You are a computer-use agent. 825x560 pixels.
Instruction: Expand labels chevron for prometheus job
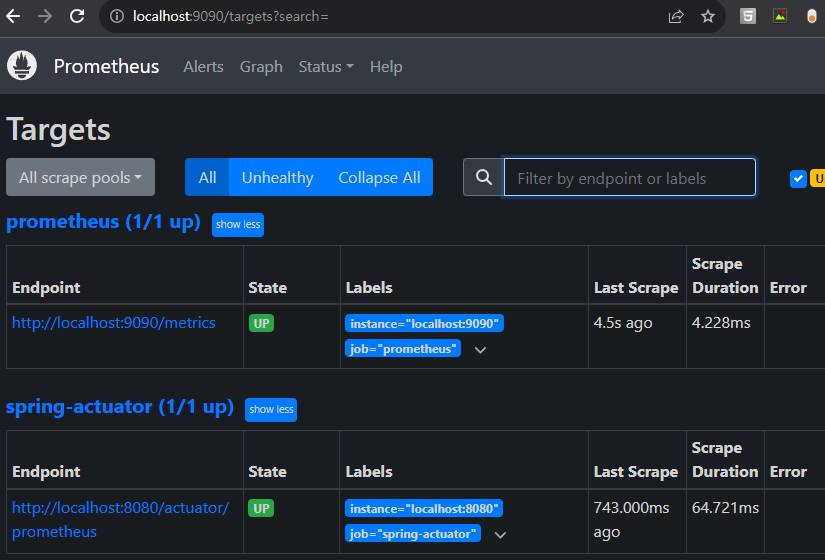480,350
